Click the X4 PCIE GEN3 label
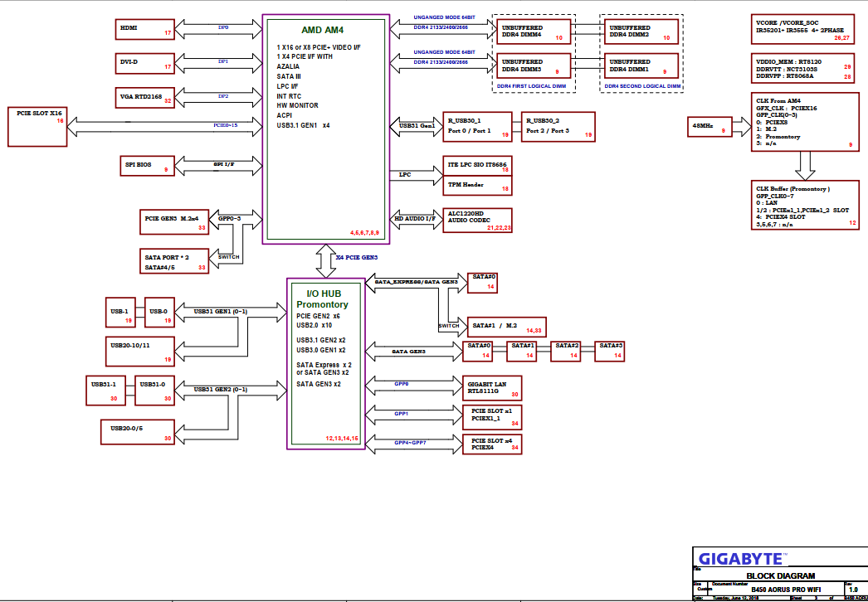868x602 pixels. coord(357,257)
